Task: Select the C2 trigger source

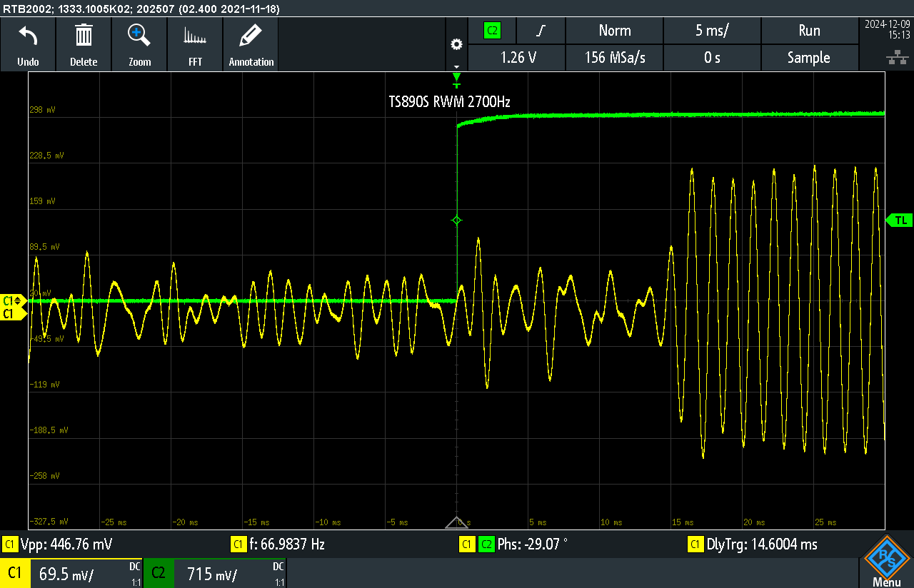Action: [492, 31]
